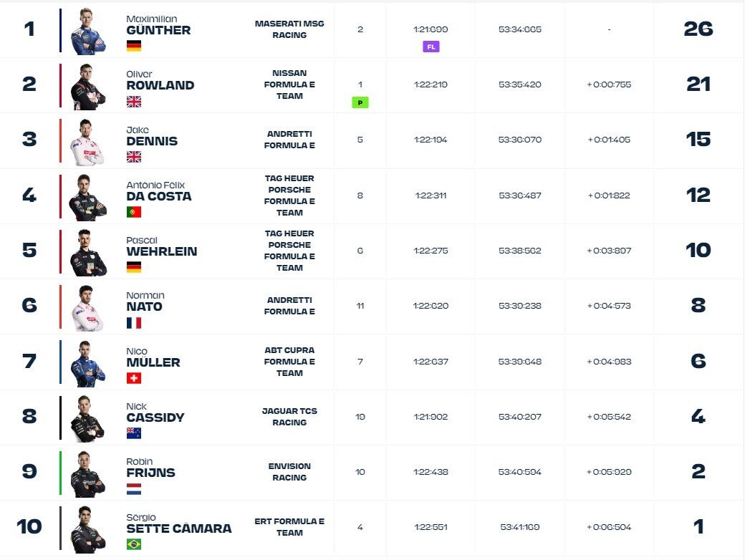Open the Robin Frijns driver link

[x=150, y=468]
